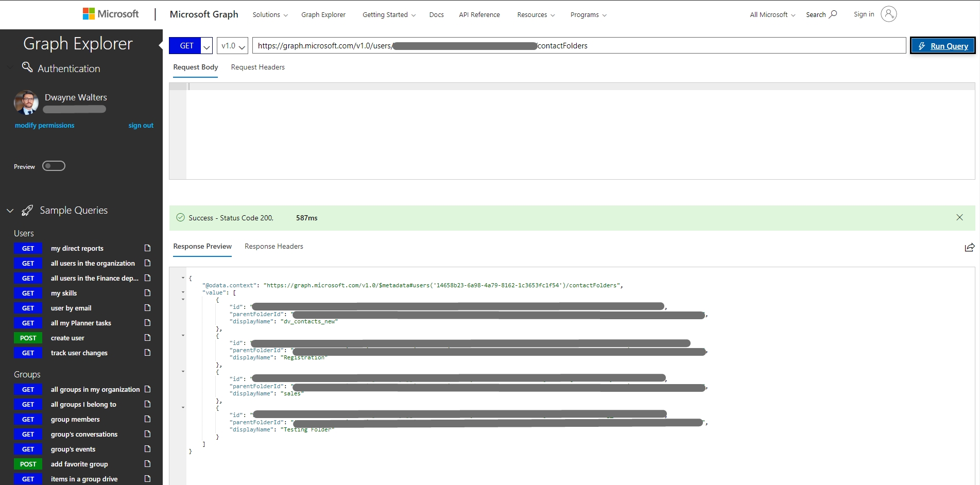Open docs icon for all my Planner tasks

pos(147,323)
